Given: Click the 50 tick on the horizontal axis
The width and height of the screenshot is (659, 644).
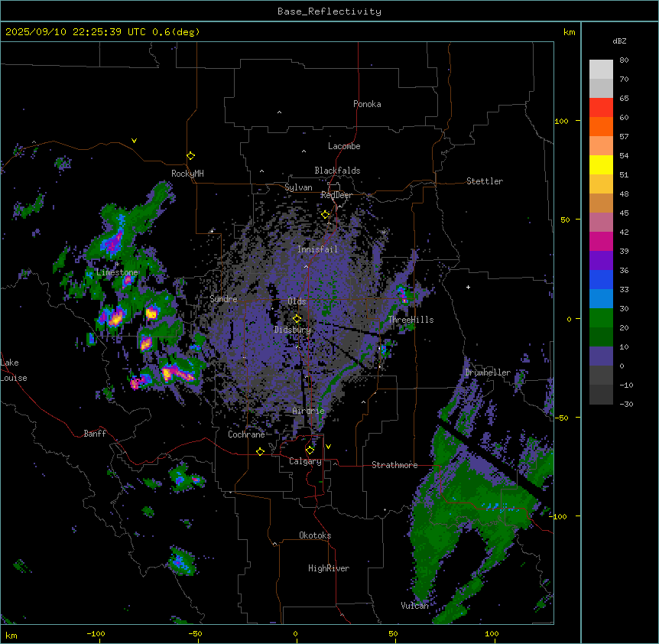Looking at the screenshot, I should coord(393,633).
